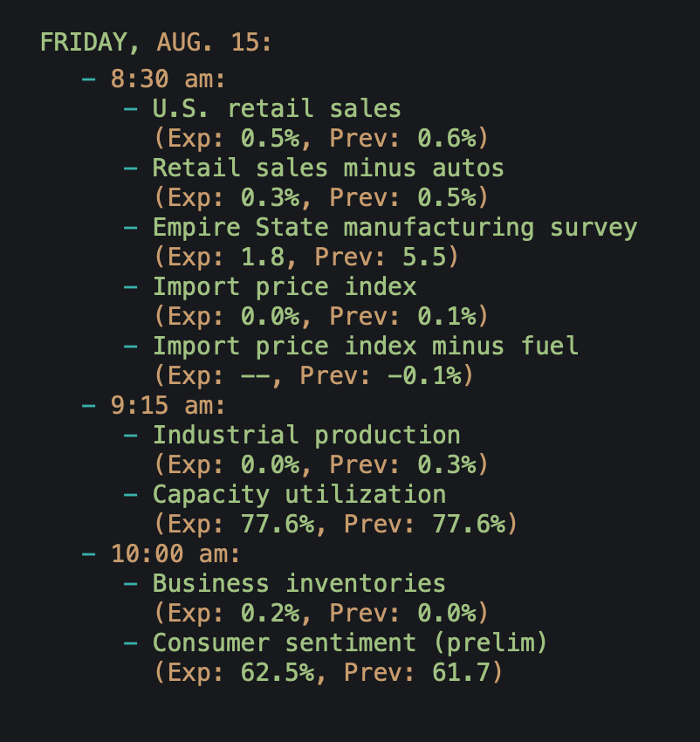The width and height of the screenshot is (700, 742).
Task: Click the Exp: 62.5%, Prev: 61.7 values
Action: click(x=328, y=672)
